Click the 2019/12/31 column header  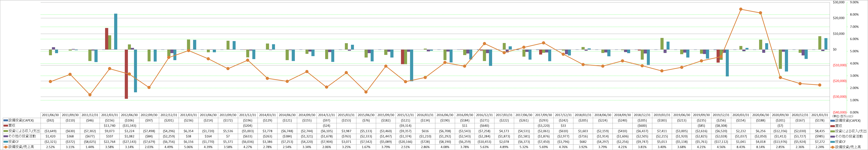click(x=721, y=115)
